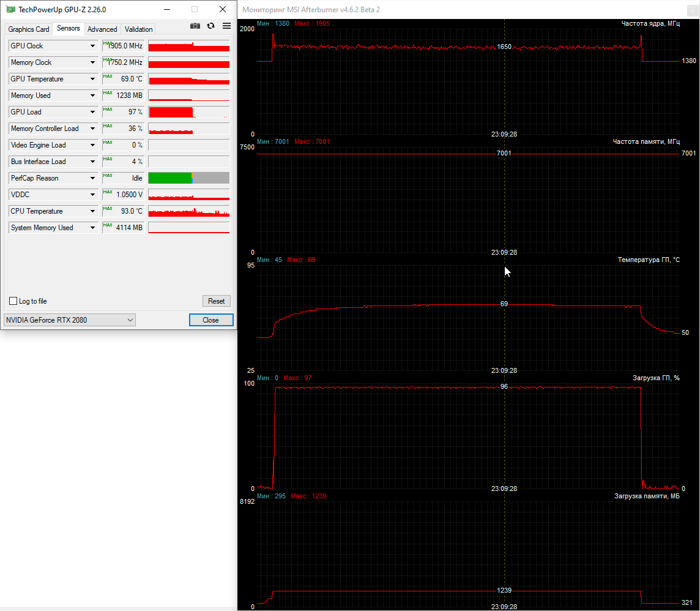This screenshot has width=700, height=611.
Task: Click the Afterburner GPU load graph title
Action: 656,378
